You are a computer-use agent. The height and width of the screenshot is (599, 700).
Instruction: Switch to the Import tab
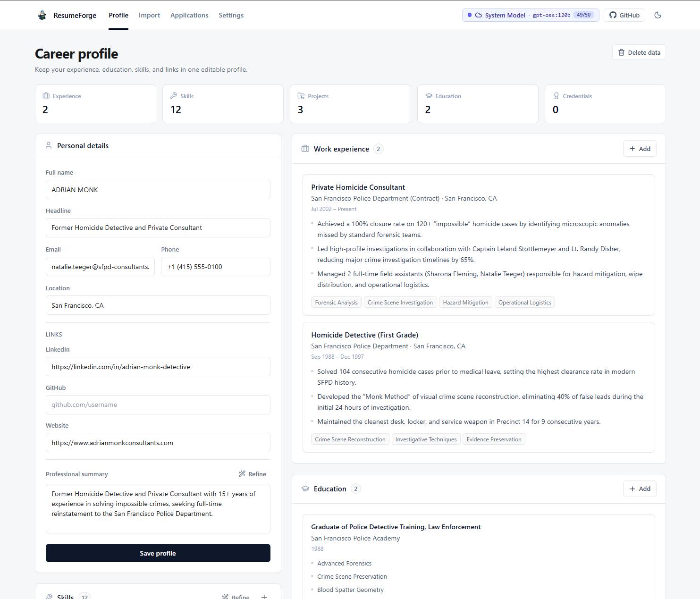149,15
